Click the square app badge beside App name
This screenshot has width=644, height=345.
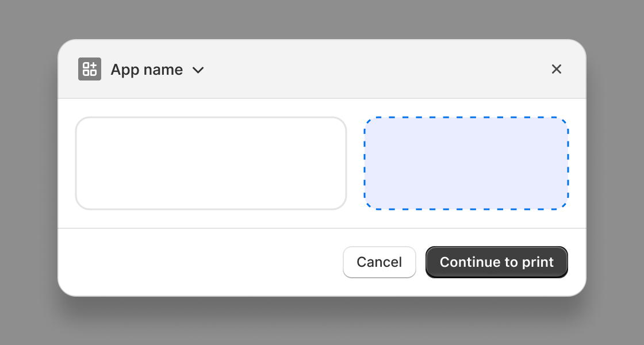tap(89, 69)
